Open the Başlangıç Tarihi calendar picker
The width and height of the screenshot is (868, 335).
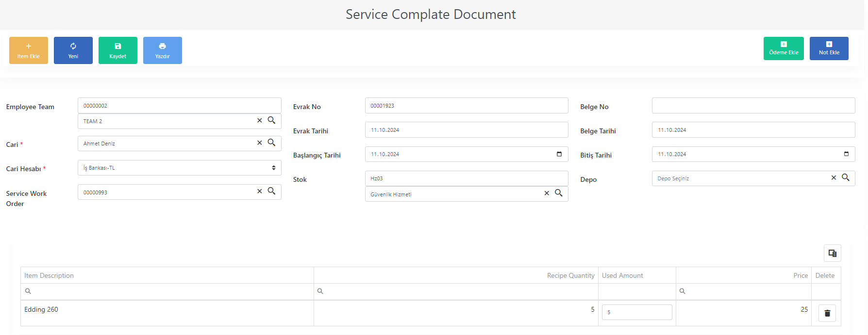(x=559, y=154)
